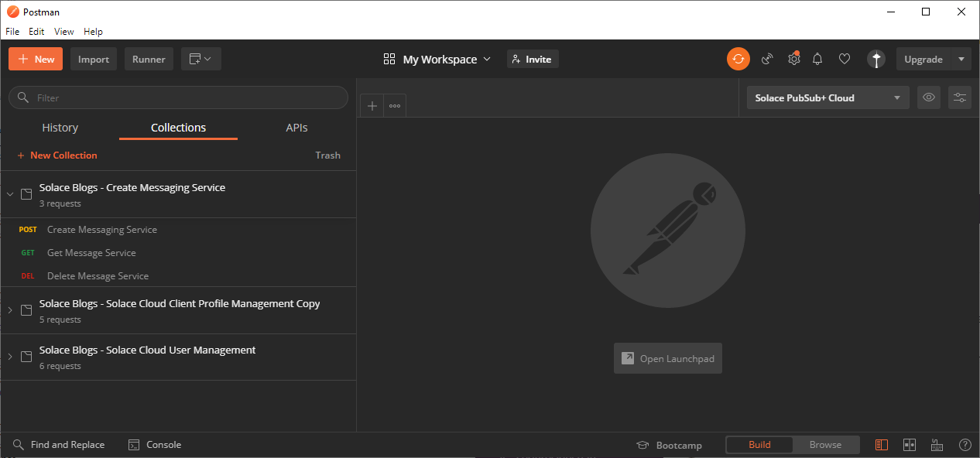The image size is (980, 458).
Task: Expand the Solace Cloud User Management collection
Action: pyautogui.click(x=10, y=357)
